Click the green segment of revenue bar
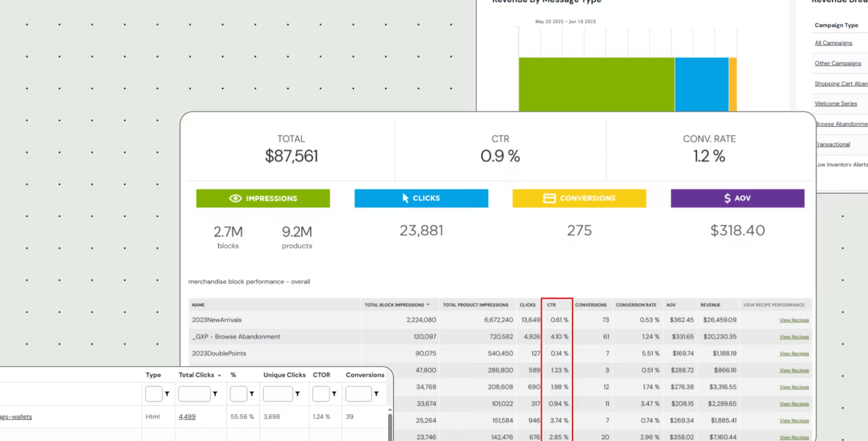The height and width of the screenshot is (441, 868). click(597, 84)
